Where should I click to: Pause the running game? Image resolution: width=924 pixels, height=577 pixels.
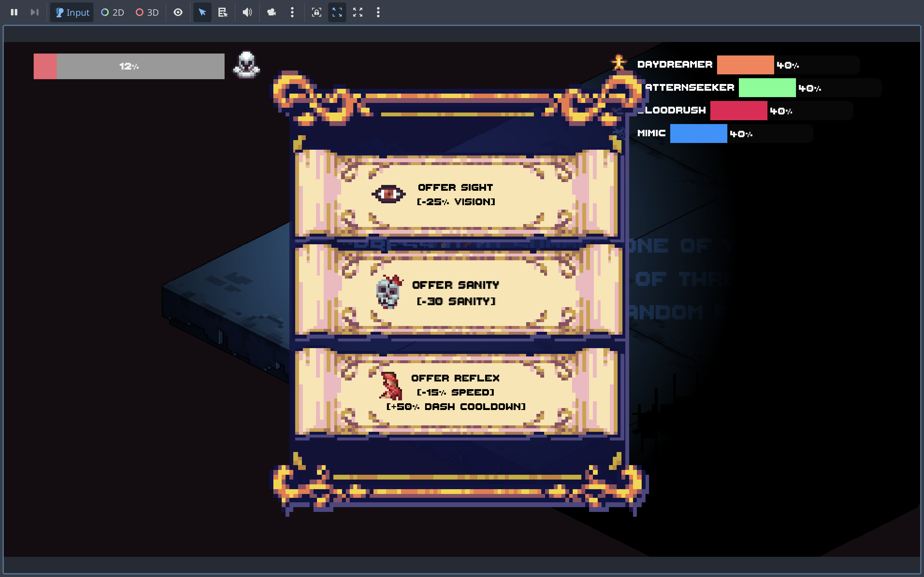pyautogui.click(x=14, y=12)
